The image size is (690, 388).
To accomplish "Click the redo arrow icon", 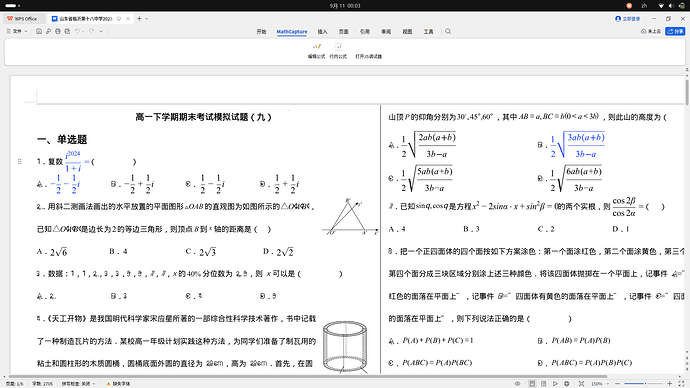I will pyautogui.click(x=92, y=31).
